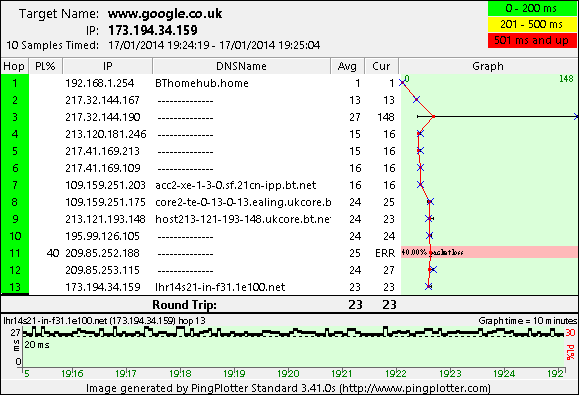Click IP 213.120.181.246
Image resolution: width=579 pixels, height=395 pixels.
coord(106,134)
